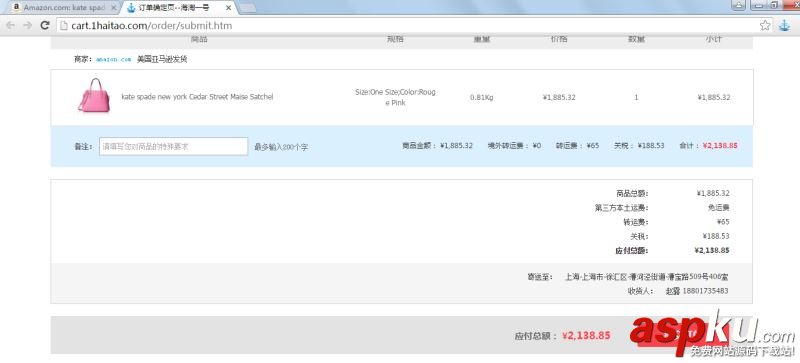This screenshot has height=363, width=800.
Task: Click the 美国亚马逊发货 label
Action: [x=162, y=59]
